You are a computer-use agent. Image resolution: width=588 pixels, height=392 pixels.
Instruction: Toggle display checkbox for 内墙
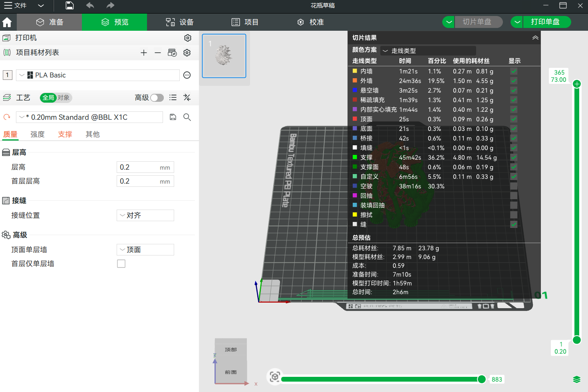click(514, 71)
